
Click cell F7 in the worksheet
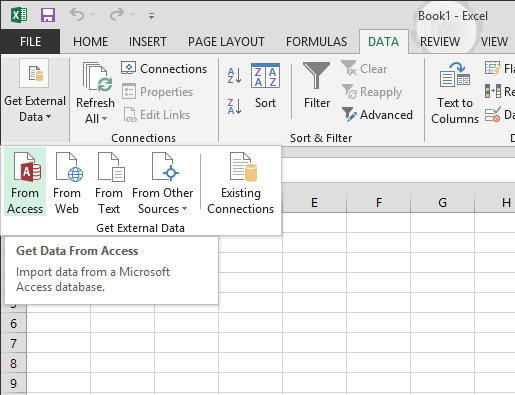pos(379,343)
